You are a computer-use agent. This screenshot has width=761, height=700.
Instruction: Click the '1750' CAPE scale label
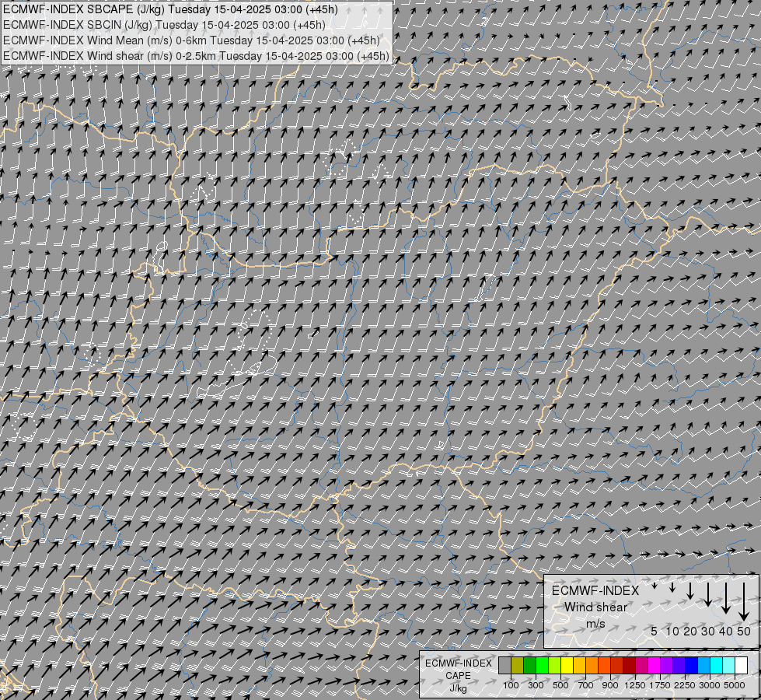(660, 685)
